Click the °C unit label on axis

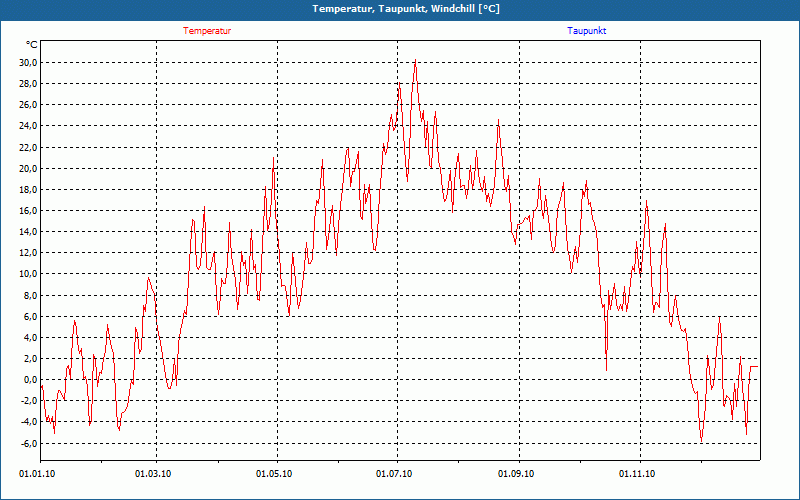32,45
